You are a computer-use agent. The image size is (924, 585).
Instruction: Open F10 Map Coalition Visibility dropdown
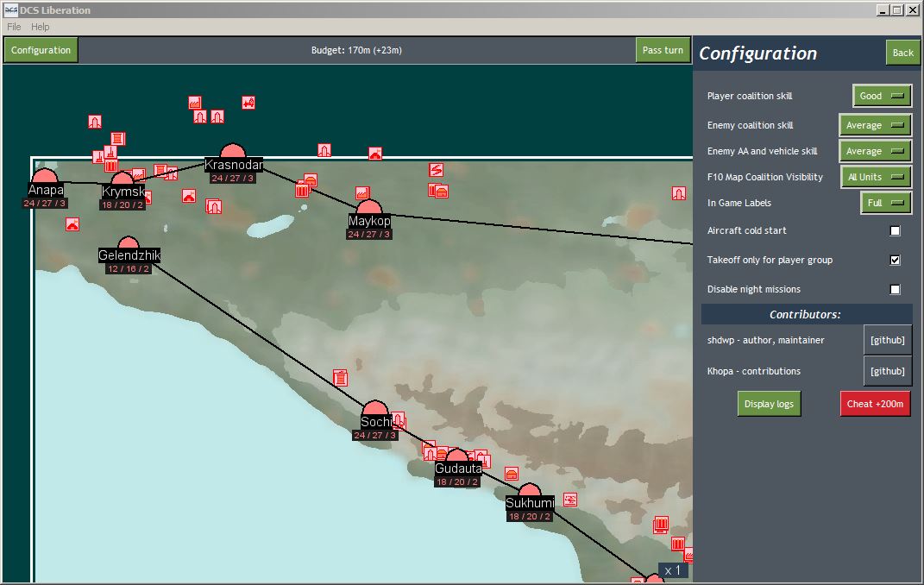pos(876,177)
